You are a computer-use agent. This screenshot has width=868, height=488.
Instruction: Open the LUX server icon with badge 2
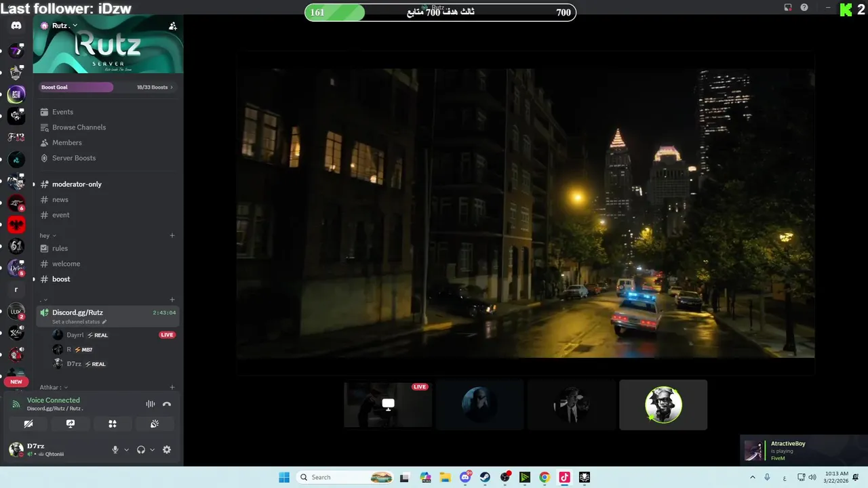pos(16,312)
